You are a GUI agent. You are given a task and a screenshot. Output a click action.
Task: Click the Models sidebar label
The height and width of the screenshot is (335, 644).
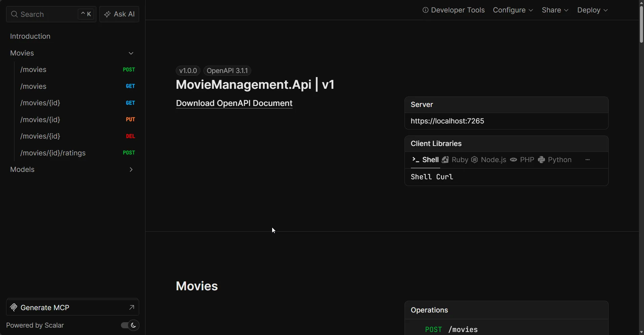tap(22, 170)
